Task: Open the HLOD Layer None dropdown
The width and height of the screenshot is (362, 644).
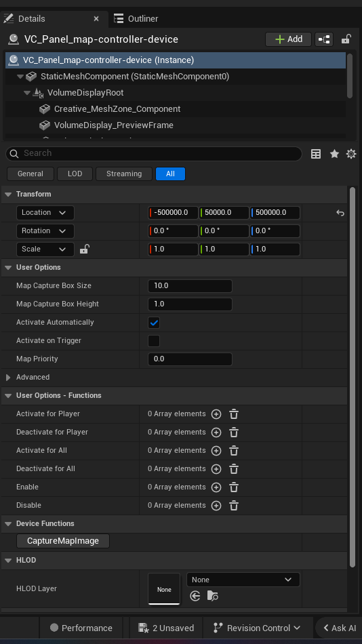Action: 243,580
